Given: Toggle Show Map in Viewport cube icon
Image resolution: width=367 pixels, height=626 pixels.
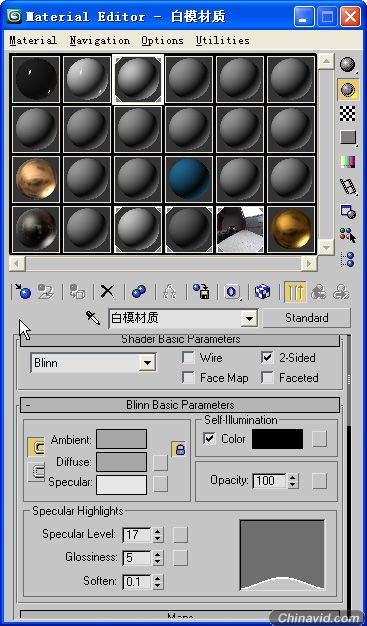Looking at the screenshot, I should coord(262,291).
